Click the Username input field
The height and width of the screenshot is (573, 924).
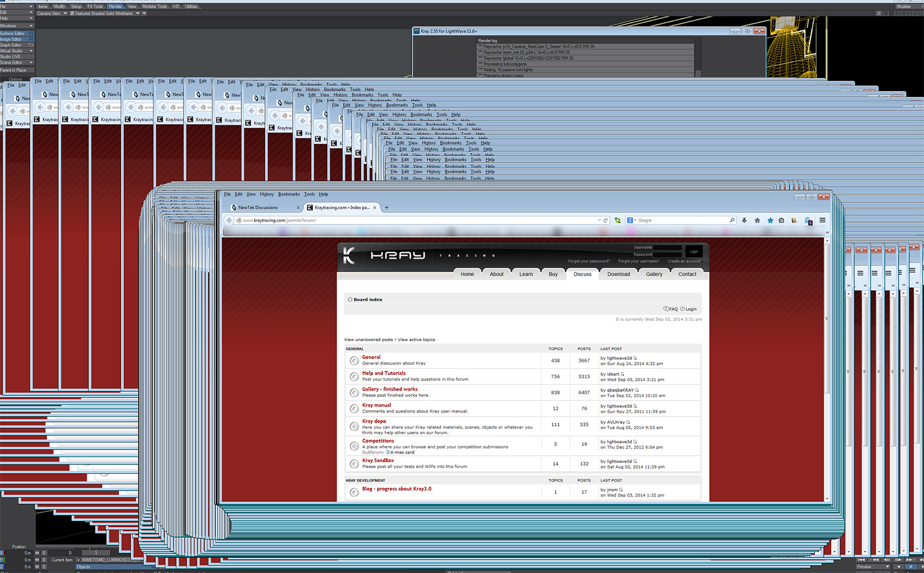tap(667, 248)
